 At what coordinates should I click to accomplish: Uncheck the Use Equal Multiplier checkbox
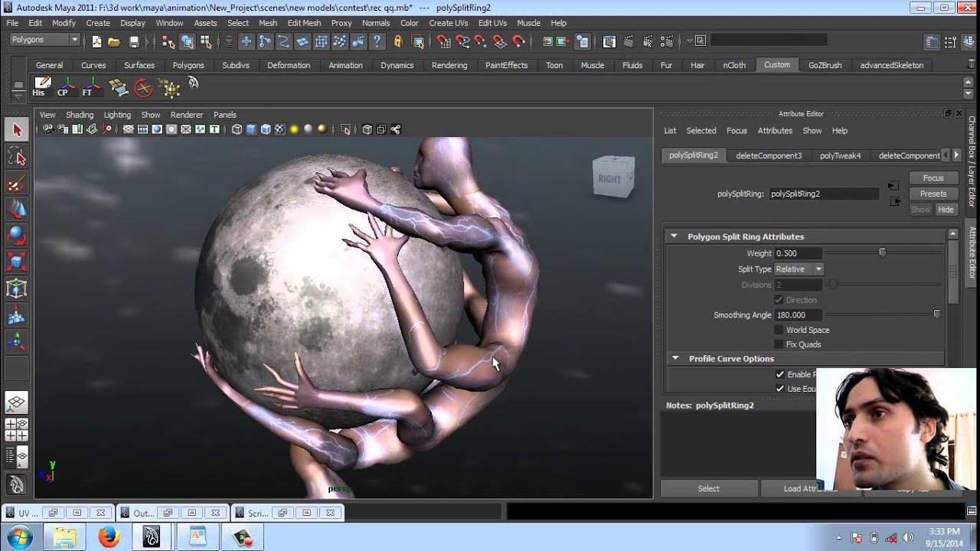[779, 389]
